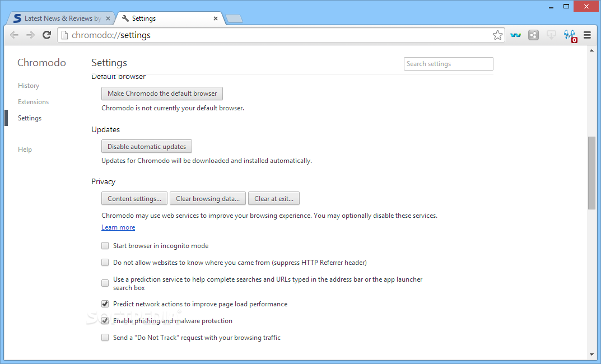Image resolution: width=601 pixels, height=364 pixels.
Task: Select Settings in the sidebar
Action: click(x=30, y=118)
